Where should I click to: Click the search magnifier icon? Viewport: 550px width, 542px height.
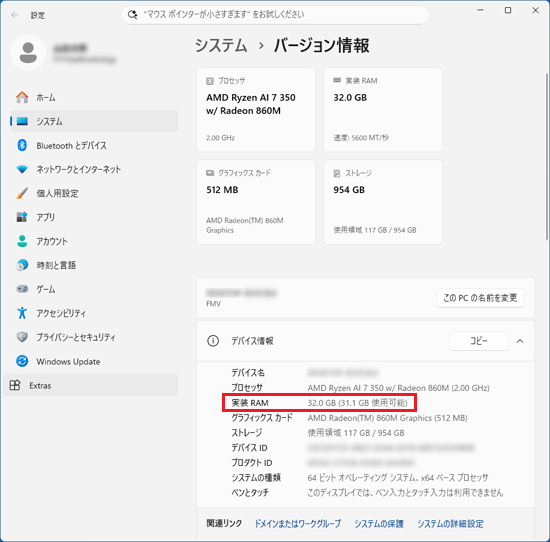pos(132,14)
